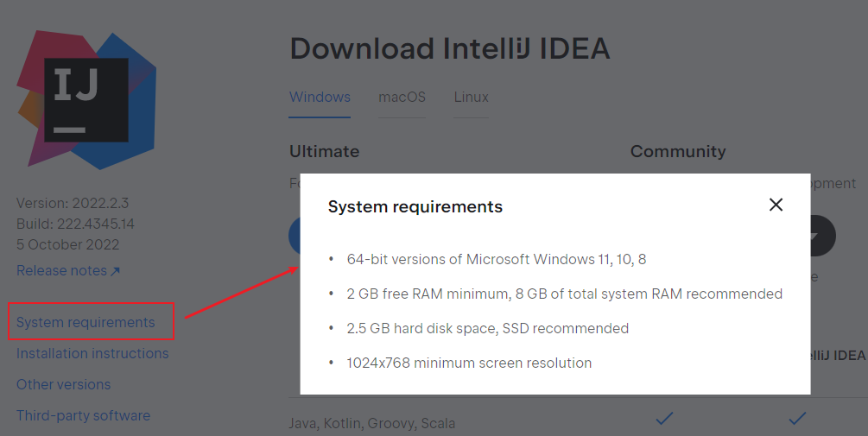Screen dimensions: 868x436
Task: Click the 1024x768 minimum screen resolution line
Action: [x=469, y=363]
